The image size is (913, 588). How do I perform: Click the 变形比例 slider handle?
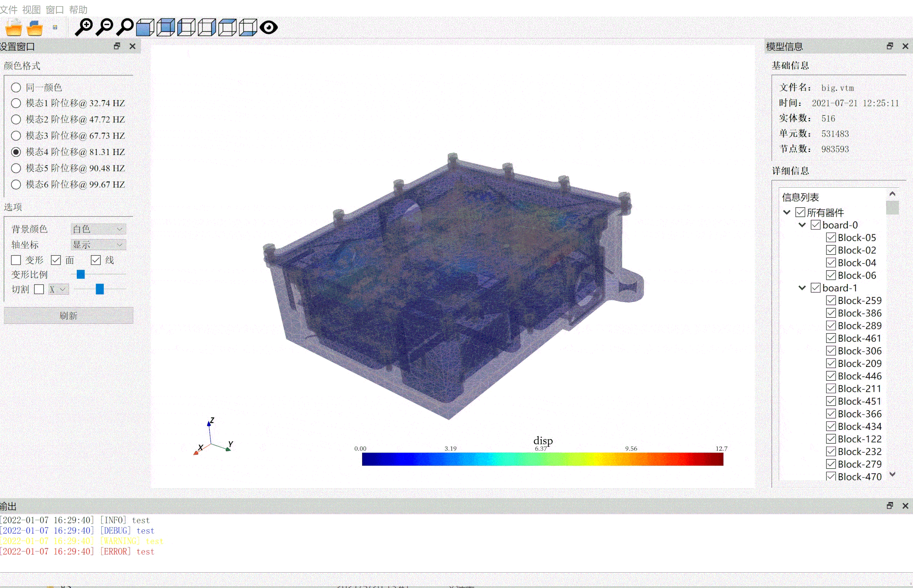pos(81,274)
